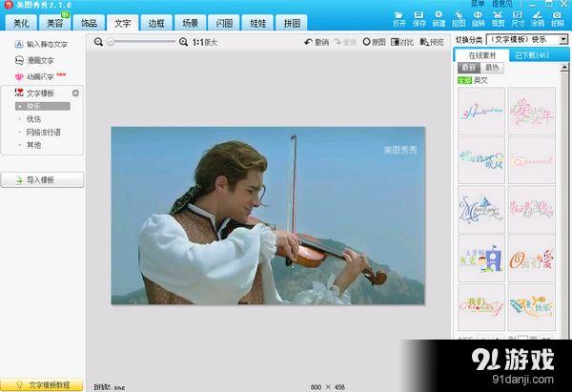572x392 pixels.
Task: Undo with the 撤销 button
Action: [x=317, y=42]
